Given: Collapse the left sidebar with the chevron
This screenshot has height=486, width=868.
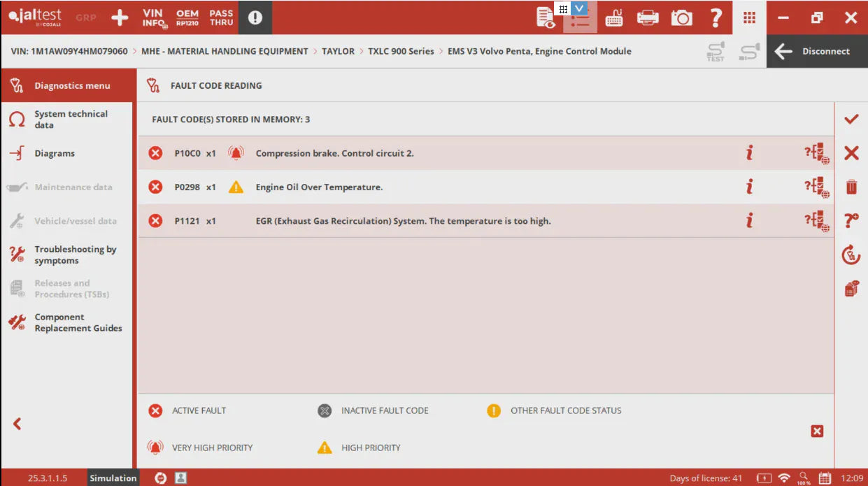Looking at the screenshot, I should point(17,424).
